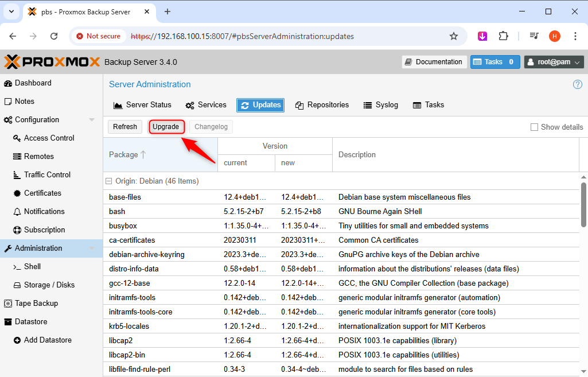Image resolution: width=588 pixels, height=377 pixels.
Task: Click the package list vertical scrollbar
Action: 583,205
